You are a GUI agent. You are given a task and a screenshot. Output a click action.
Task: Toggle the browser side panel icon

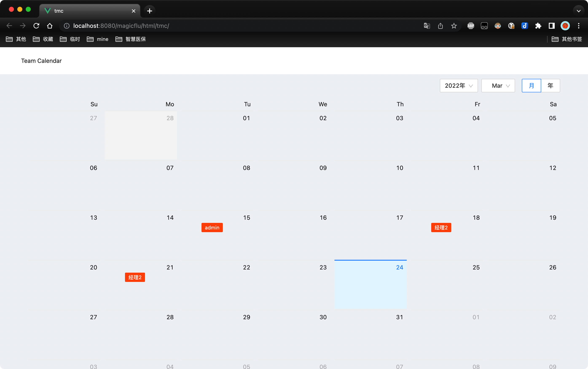551,26
